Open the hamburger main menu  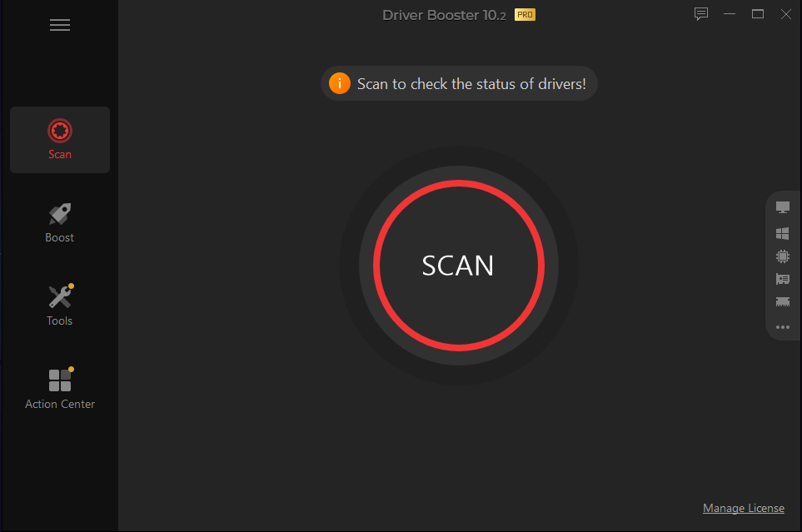(x=60, y=25)
